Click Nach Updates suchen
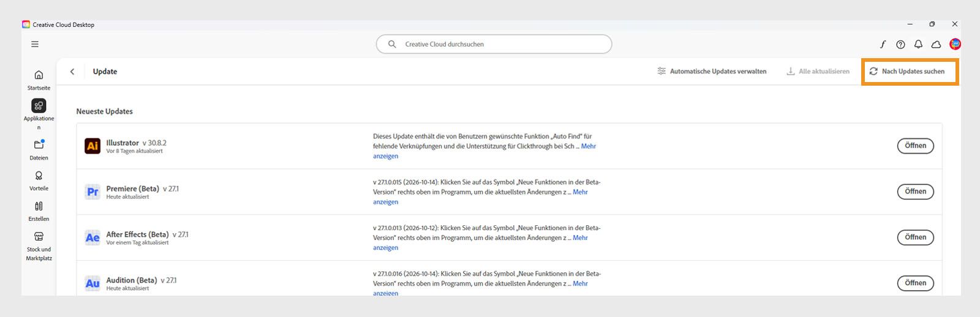980x317 pixels. coord(907,72)
